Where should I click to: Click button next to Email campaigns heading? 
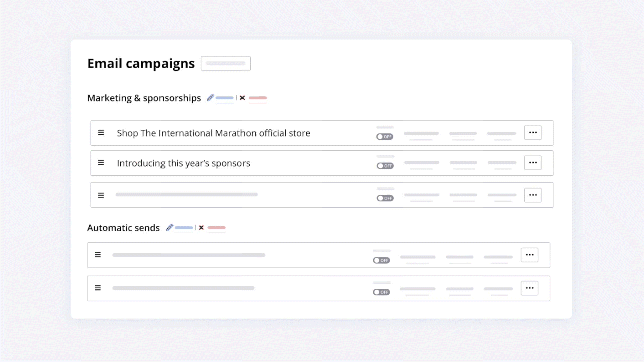(x=225, y=64)
